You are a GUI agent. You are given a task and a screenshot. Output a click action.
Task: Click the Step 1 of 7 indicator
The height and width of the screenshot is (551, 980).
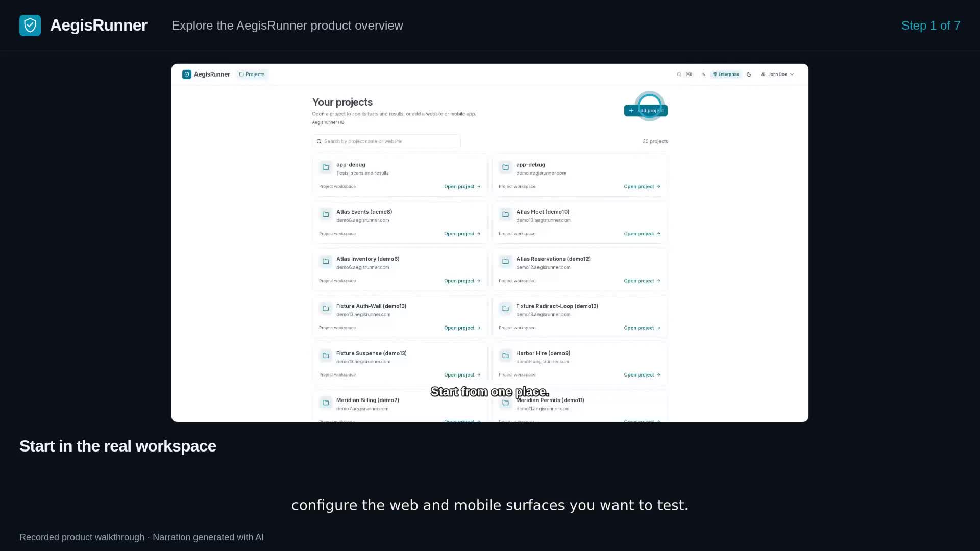point(930,26)
